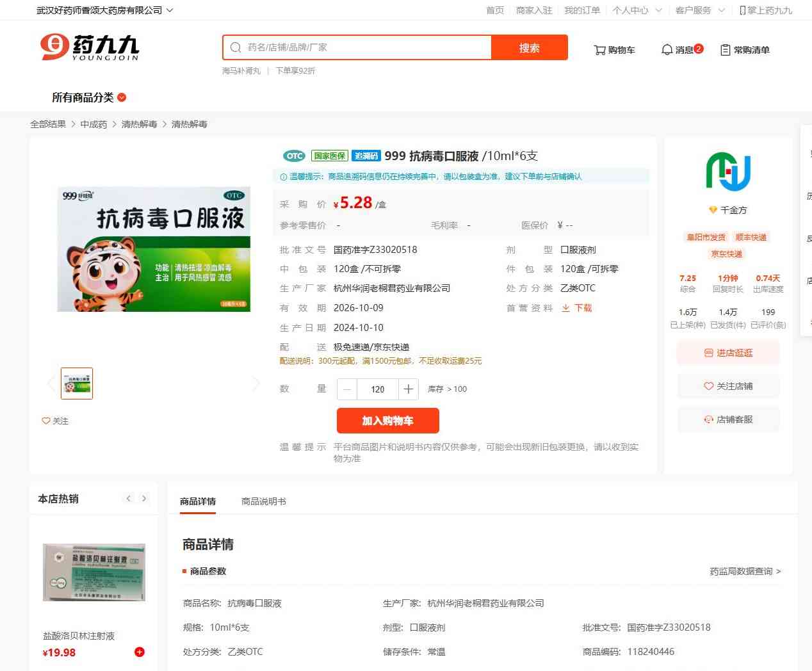This screenshot has width=812, height=671.
Task: Download 首营资料 via the 下载 icon
Action: [577, 308]
